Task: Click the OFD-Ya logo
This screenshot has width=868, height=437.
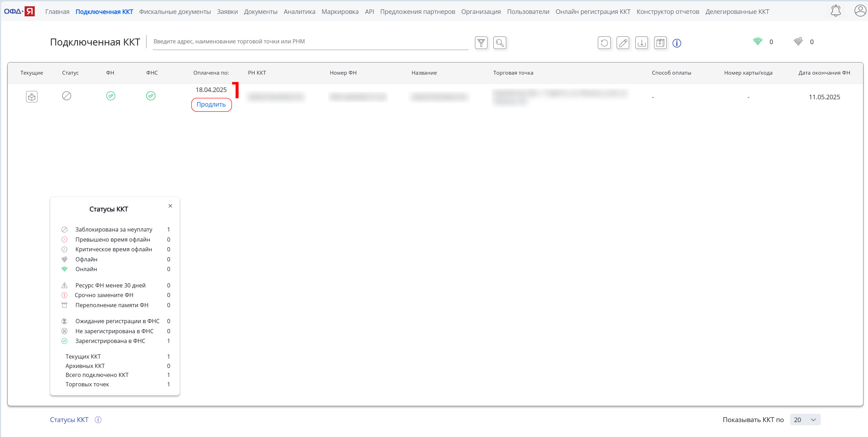Action: point(19,11)
